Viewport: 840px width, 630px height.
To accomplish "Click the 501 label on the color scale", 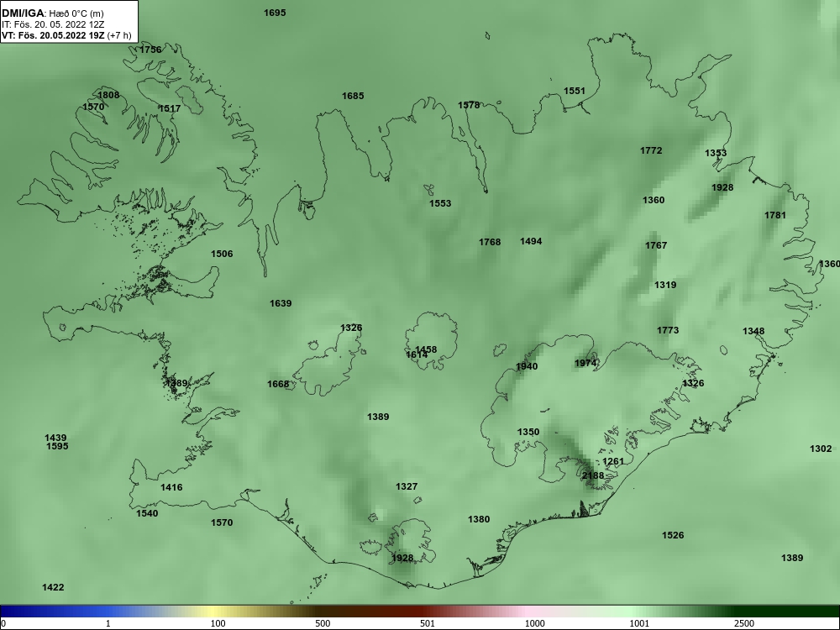I will (427, 624).
